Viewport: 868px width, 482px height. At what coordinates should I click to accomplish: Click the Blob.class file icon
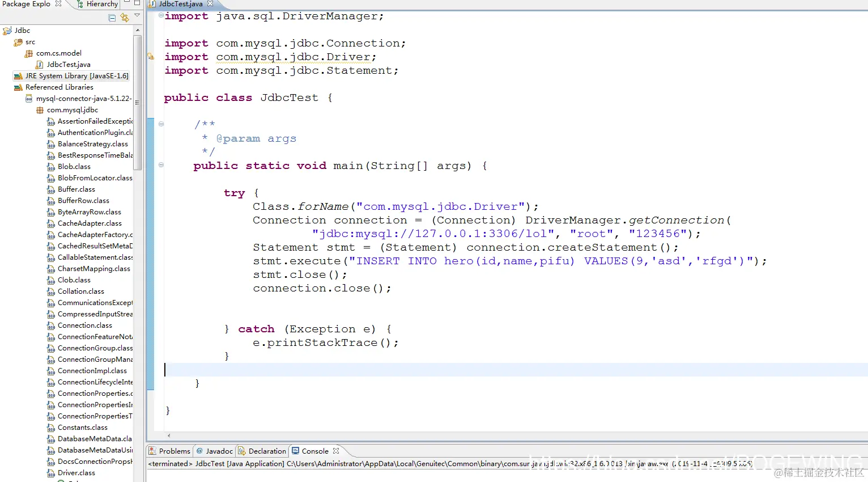coord(51,167)
